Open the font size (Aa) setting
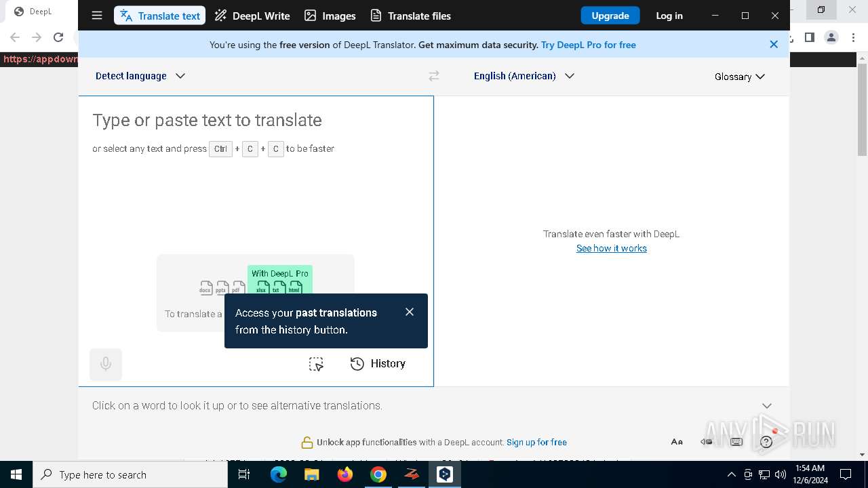868x488 pixels. click(x=677, y=442)
